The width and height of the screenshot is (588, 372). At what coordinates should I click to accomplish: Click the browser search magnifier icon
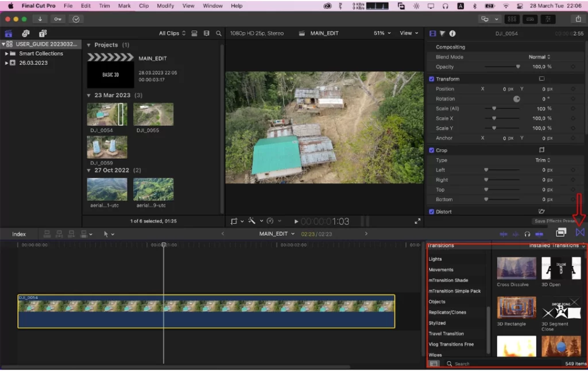(219, 33)
